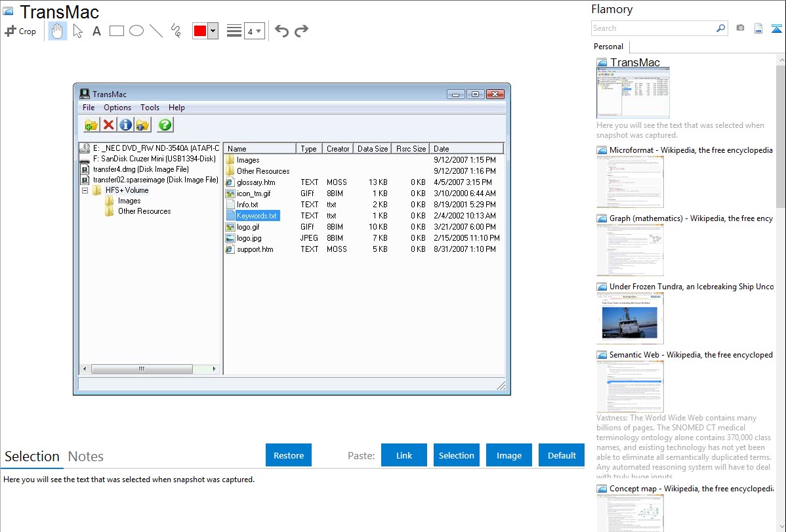Image resolution: width=786 pixels, height=532 pixels.
Task: Sort by the Date column header
Action: (466, 148)
